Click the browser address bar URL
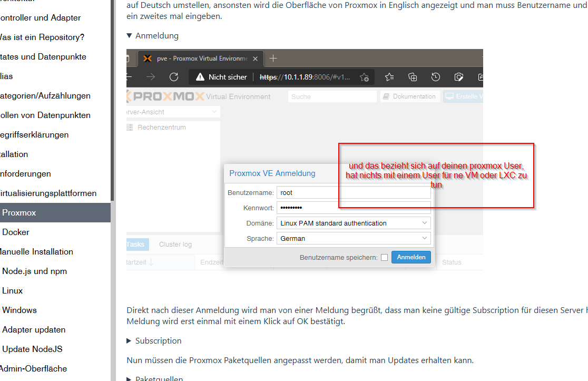The width and height of the screenshot is (588, 381). point(305,77)
